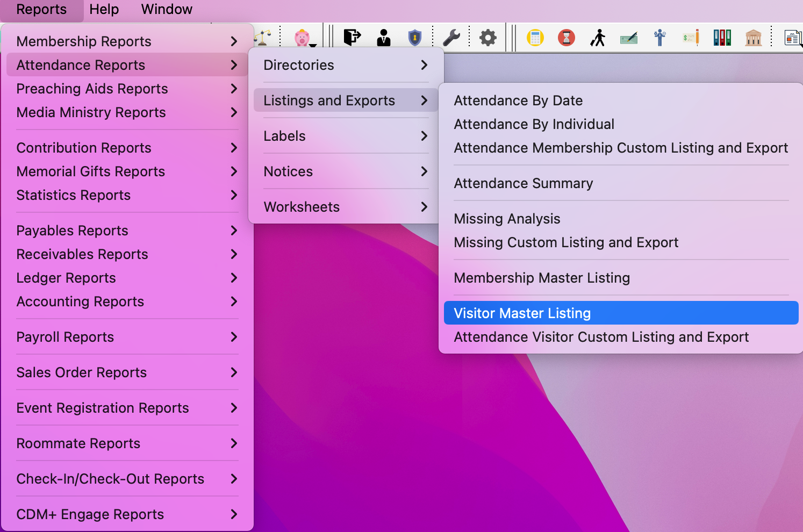Open settings with the gear icon
This screenshot has width=803, height=532.
tap(487, 38)
